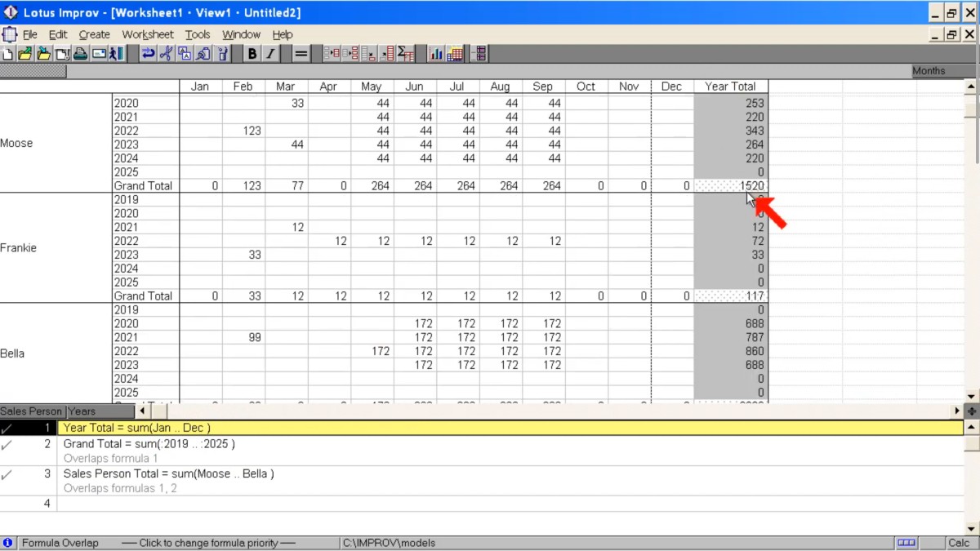The width and height of the screenshot is (980, 551).
Task: Click the Open file folder icon
Action: (x=25, y=54)
